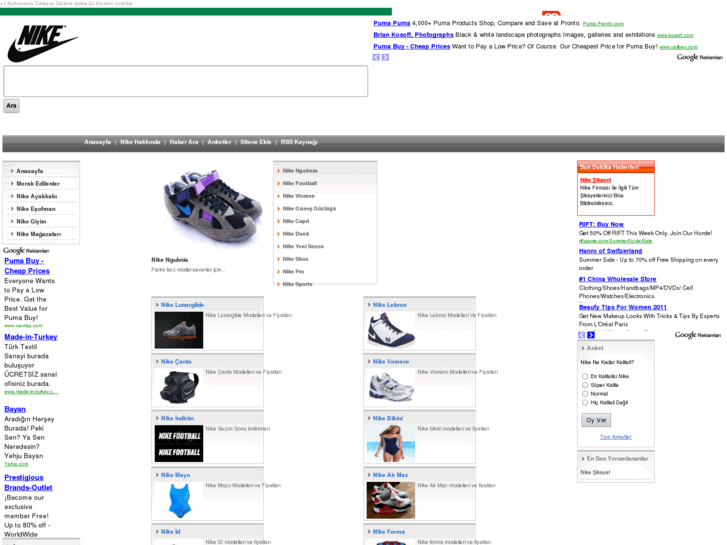Open Nike Capri in the category list
The width and height of the screenshot is (727, 545).
click(x=296, y=221)
